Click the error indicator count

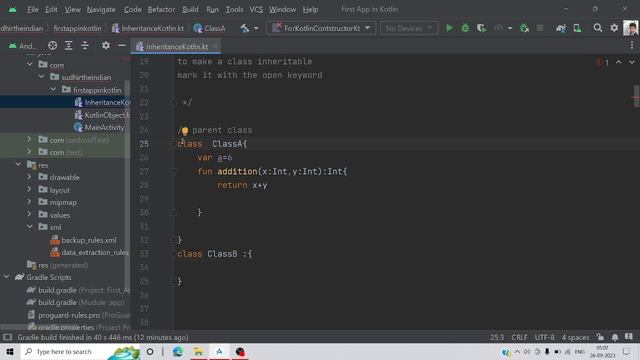602,62
